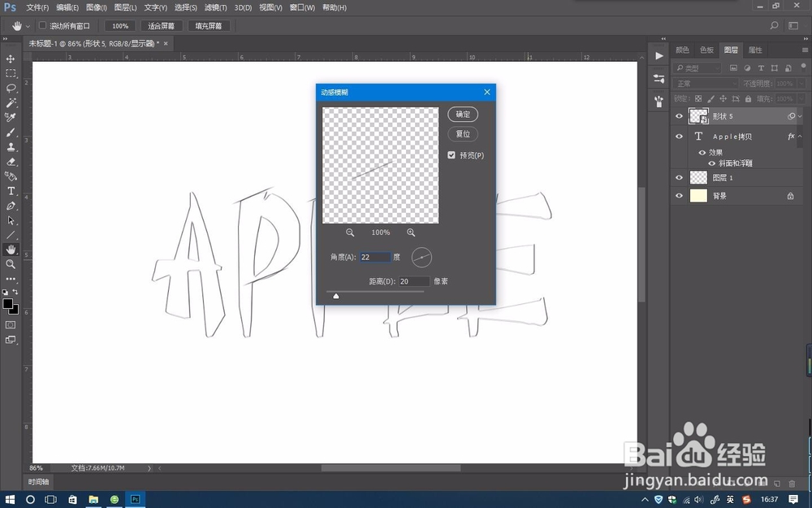Filter layers by type layer icon
The height and width of the screenshot is (508, 812).
click(761, 68)
